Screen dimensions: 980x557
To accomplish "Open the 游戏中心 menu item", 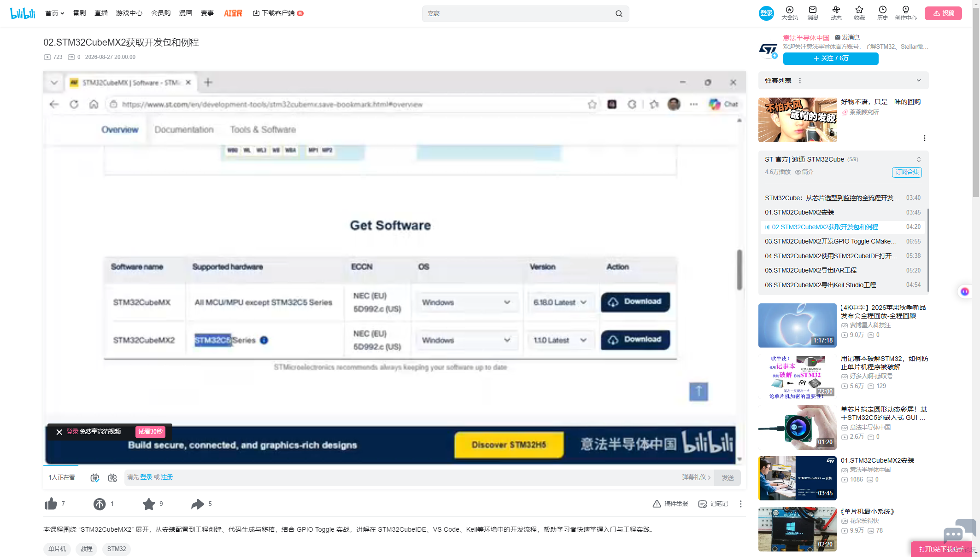I will pyautogui.click(x=129, y=13).
